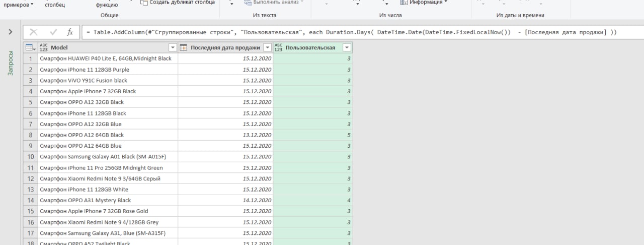Open the filter dropdown of Пользовательская column
The image size is (644, 245).
[x=347, y=47]
